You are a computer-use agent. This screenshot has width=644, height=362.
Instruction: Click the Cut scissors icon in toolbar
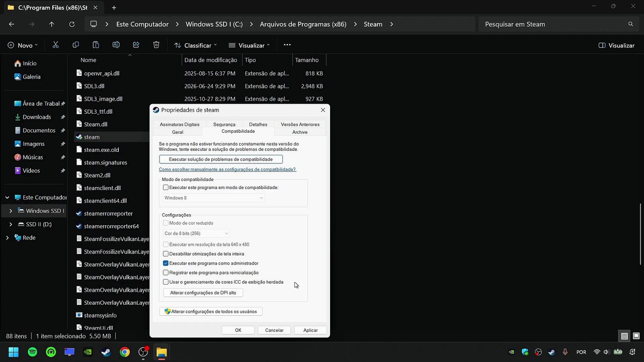tap(56, 45)
